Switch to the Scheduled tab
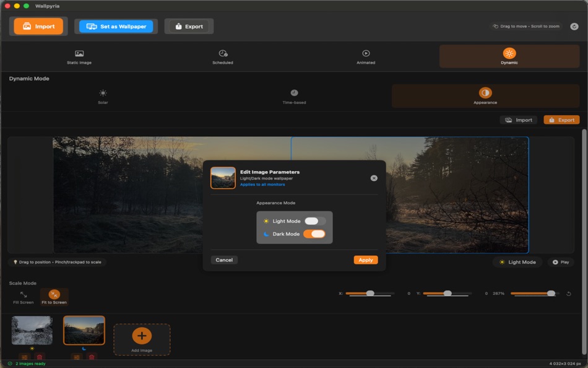This screenshot has height=368, width=588. [x=223, y=57]
